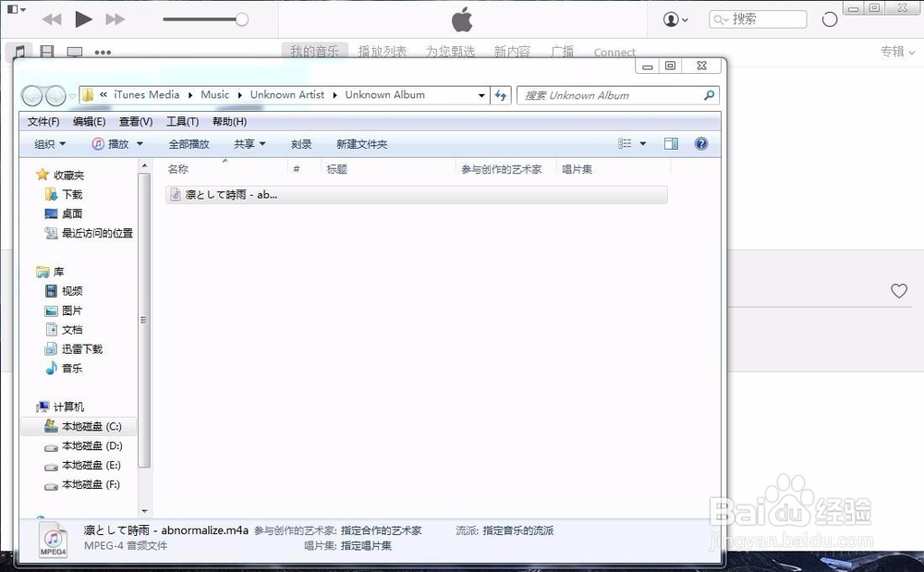Image resolution: width=924 pixels, height=572 pixels.
Task: Sort by the 唱片集 column header
Action: click(x=577, y=170)
